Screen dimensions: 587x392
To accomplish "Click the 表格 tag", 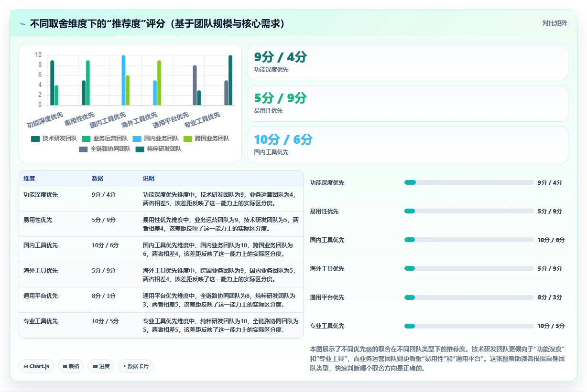I will tap(71, 366).
